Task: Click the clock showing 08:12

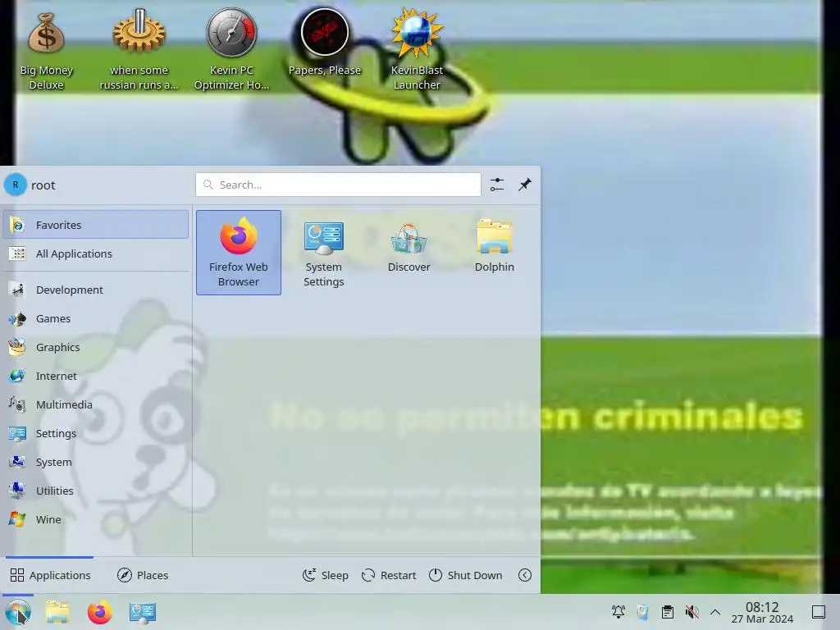Action: pos(762,612)
